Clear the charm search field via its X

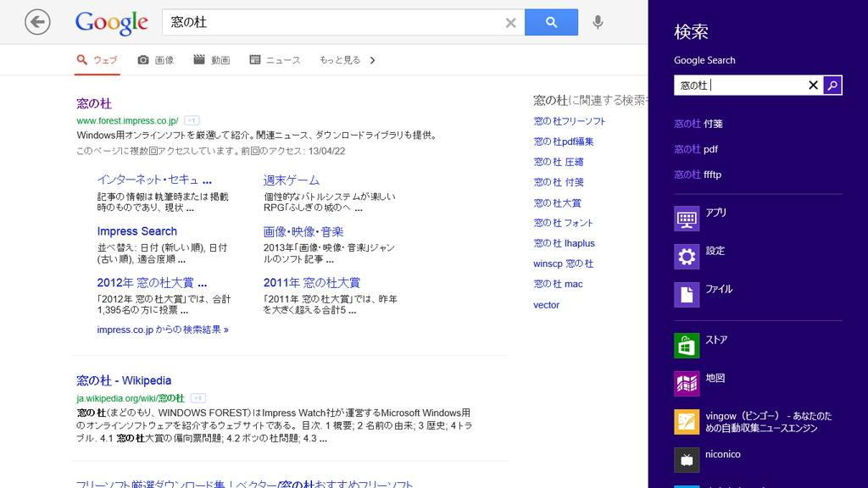pyautogui.click(x=813, y=85)
